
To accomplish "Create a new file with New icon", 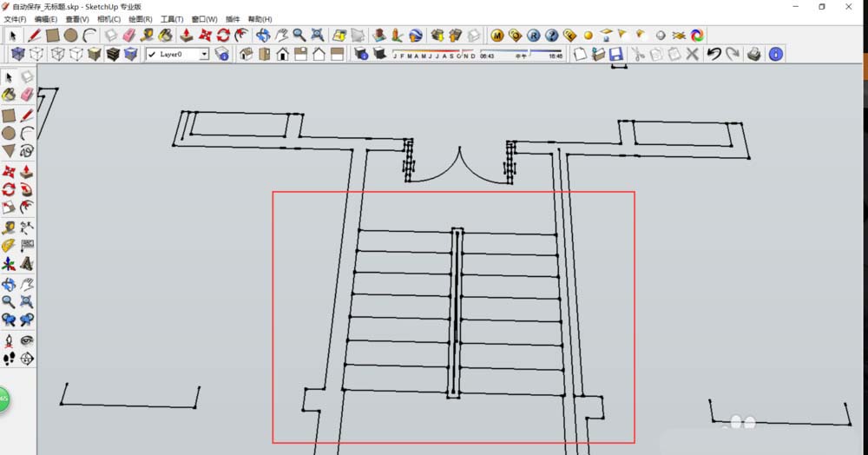I will (x=580, y=54).
